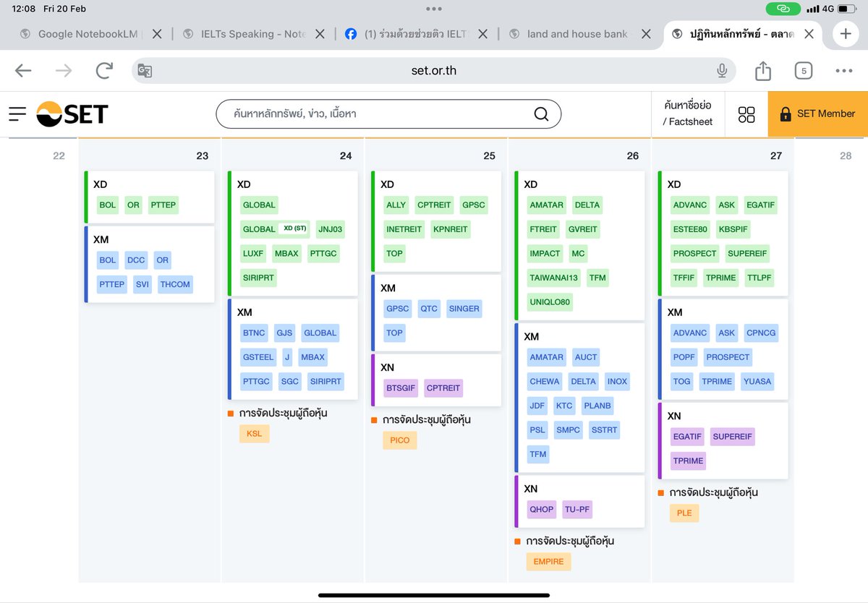This screenshot has width=868, height=603.
Task: Select EMPIRE shareholder meeting tag
Action: (x=548, y=562)
